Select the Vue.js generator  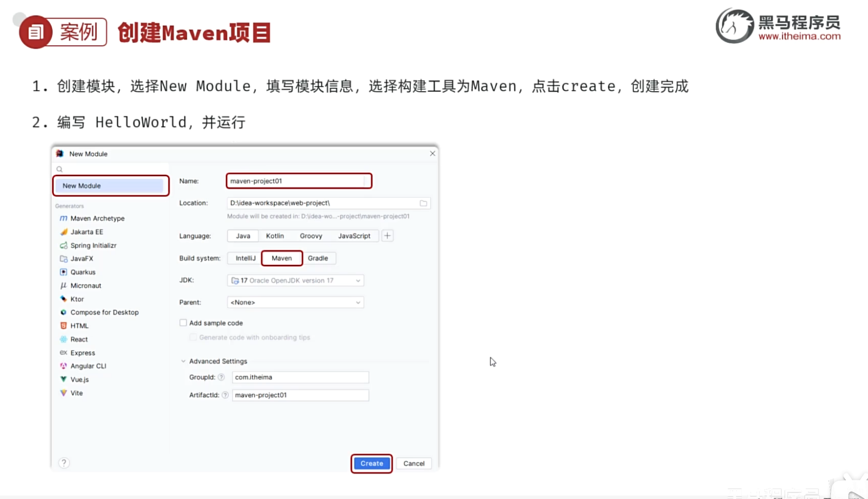80,379
